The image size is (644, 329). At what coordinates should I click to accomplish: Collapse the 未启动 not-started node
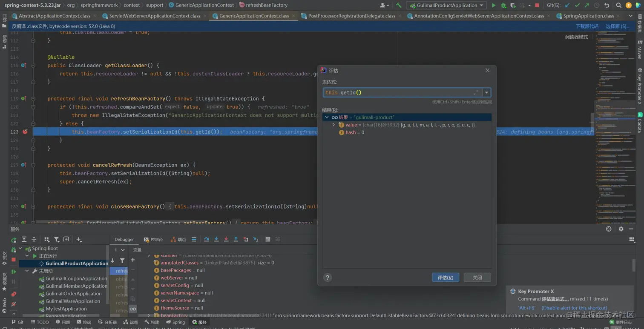[x=28, y=271]
